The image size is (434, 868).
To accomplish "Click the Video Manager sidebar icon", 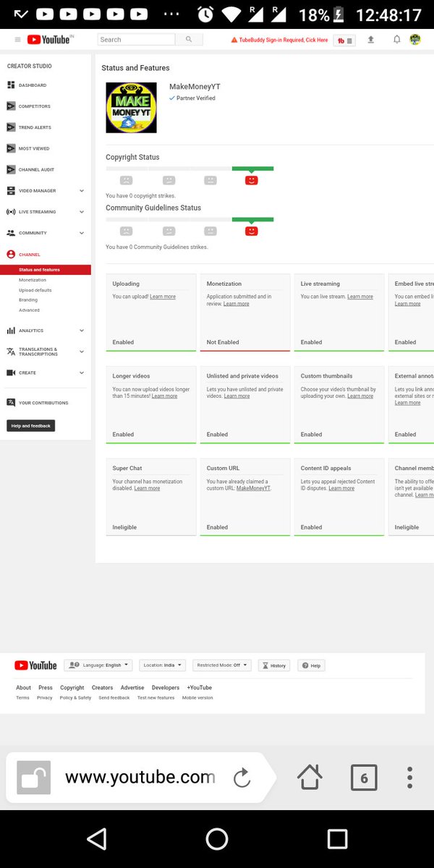I will tap(11, 191).
